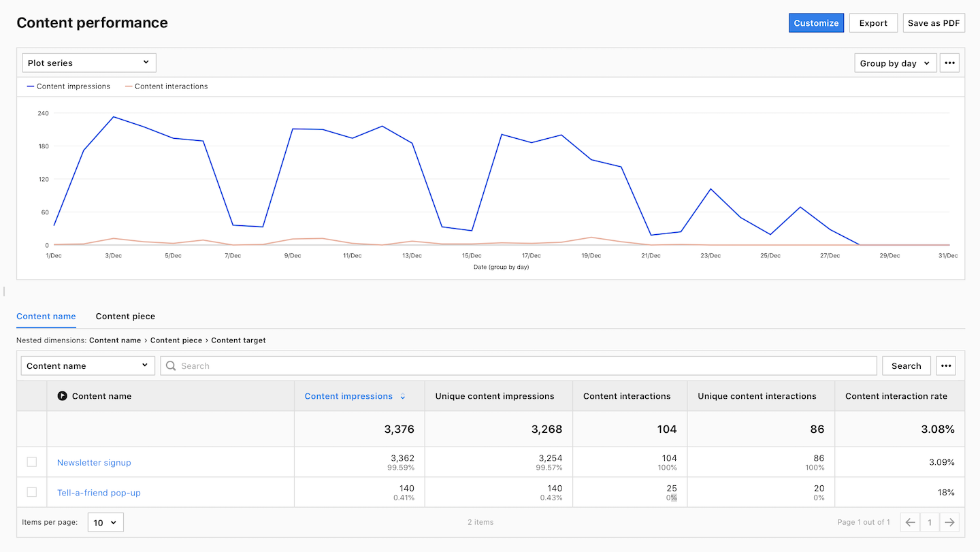Click the Customize button
The width and height of the screenshot is (980, 552).
(x=816, y=23)
